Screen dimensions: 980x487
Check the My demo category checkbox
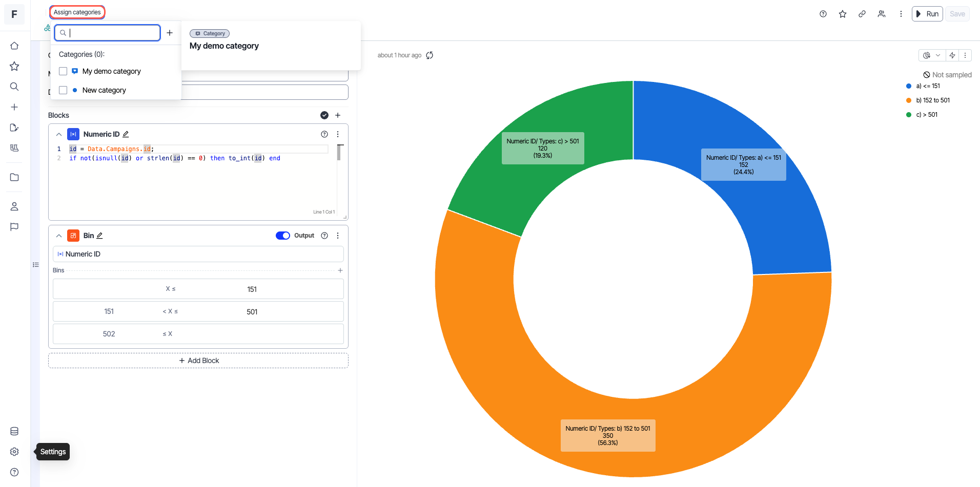click(x=63, y=71)
